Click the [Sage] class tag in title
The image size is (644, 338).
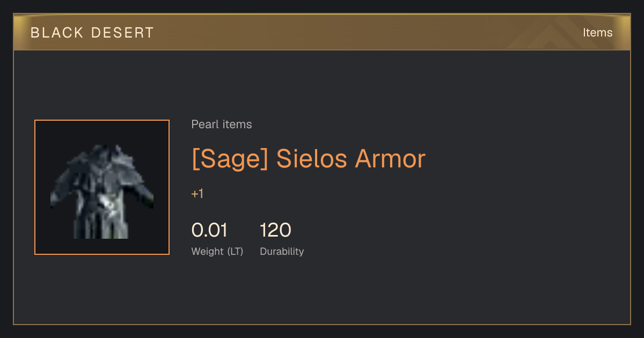click(x=230, y=159)
